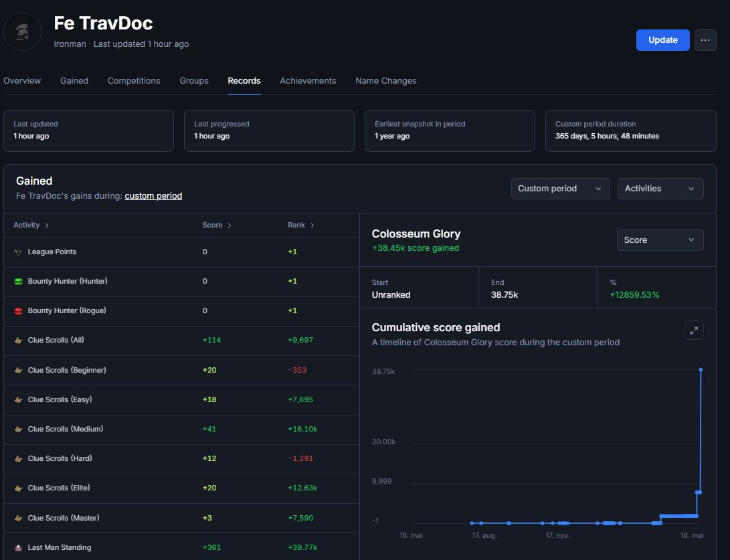Click the Last updated info card
This screenshot has height=560, width=730.
[88, 131]
